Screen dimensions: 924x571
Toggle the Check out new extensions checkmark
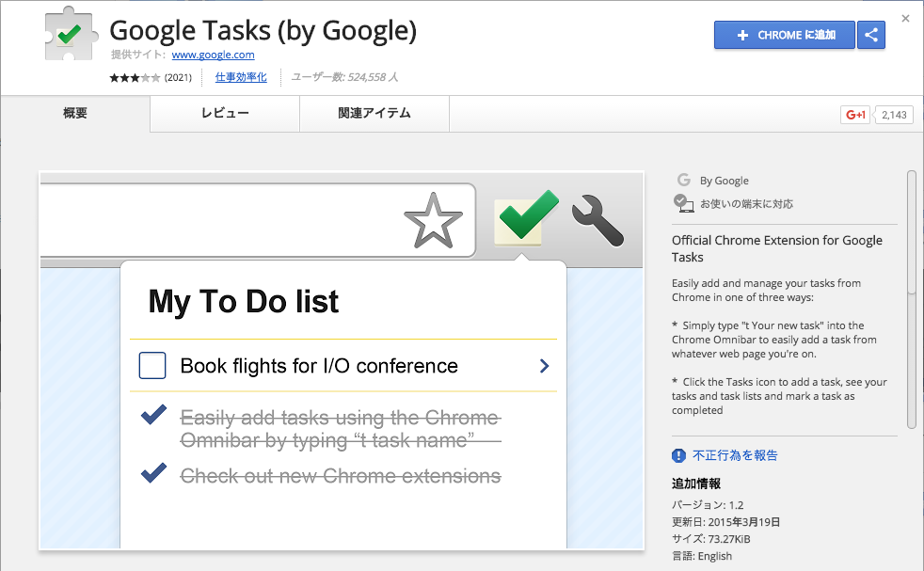tap(153, 474)
